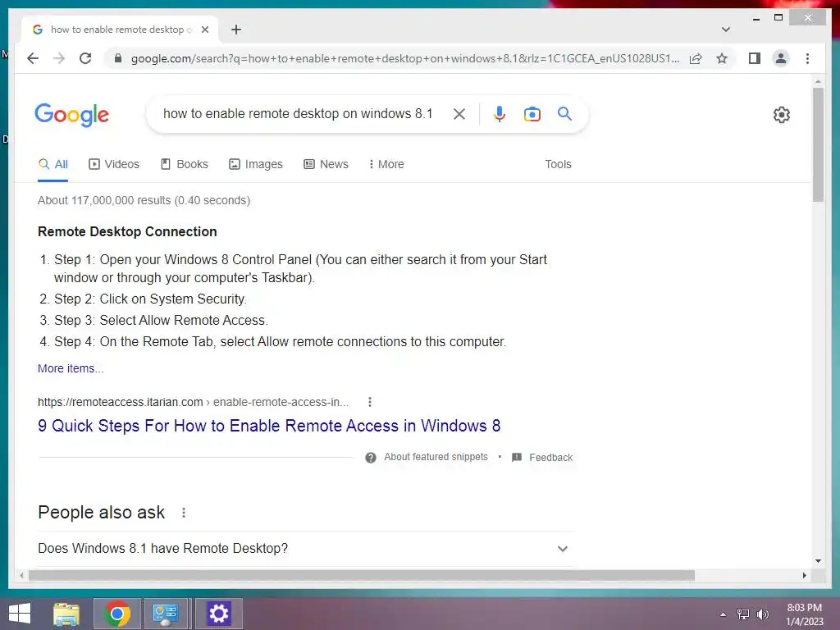Search by image camera icon

[532, 114]
